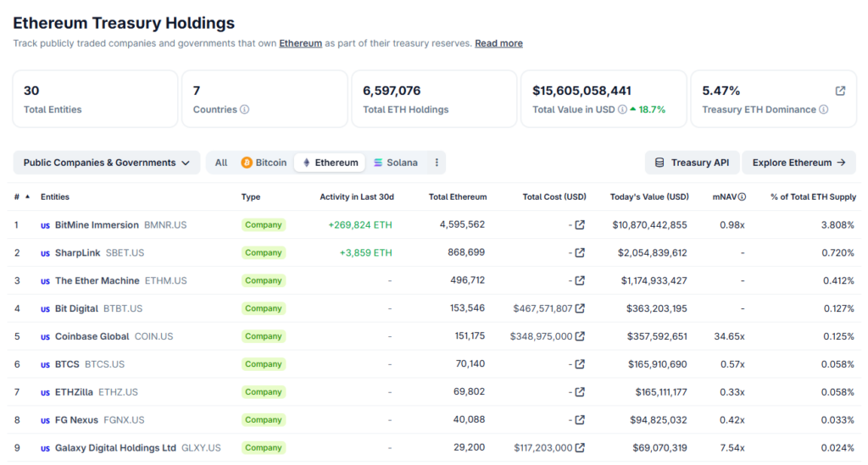Click the Read more link
The width and height of the screenshot is (868, 465).
click(x=498, y=43)
